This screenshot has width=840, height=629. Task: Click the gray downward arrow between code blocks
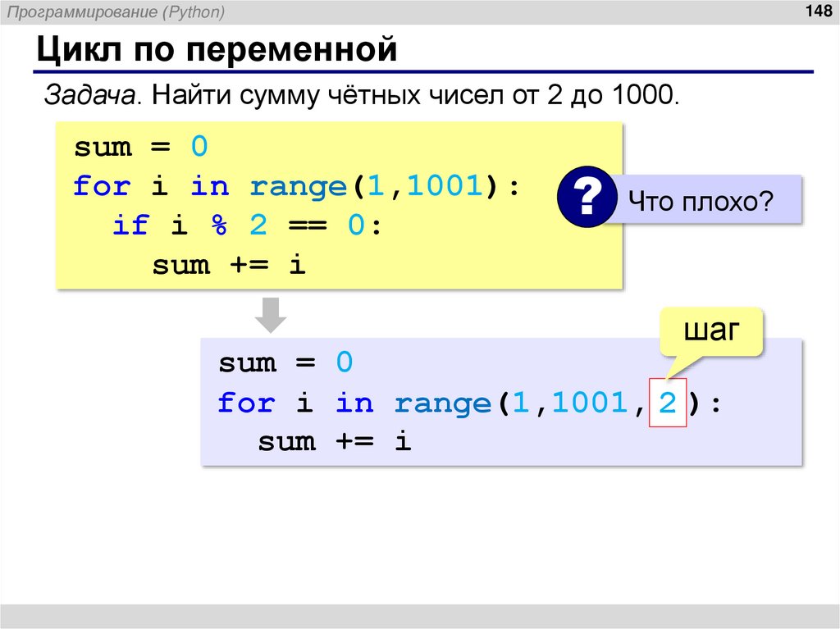click(x=271, y=313)
